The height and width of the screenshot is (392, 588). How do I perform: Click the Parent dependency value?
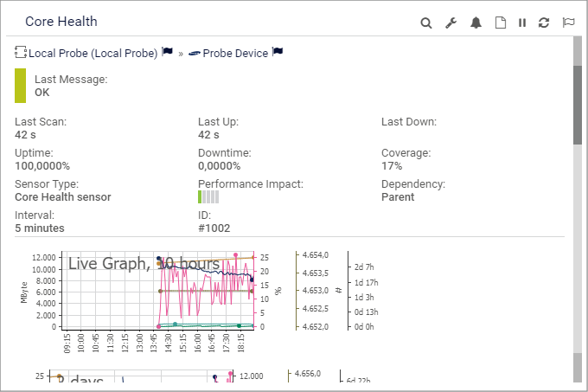coord(398,196)
